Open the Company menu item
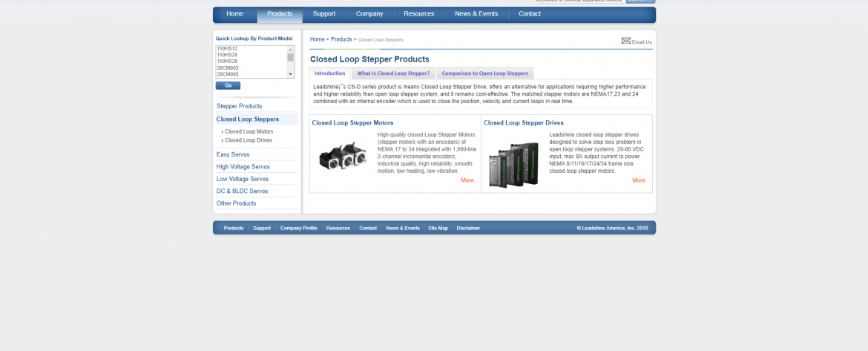The image size is (868, 351). click(x=369, y=14)
